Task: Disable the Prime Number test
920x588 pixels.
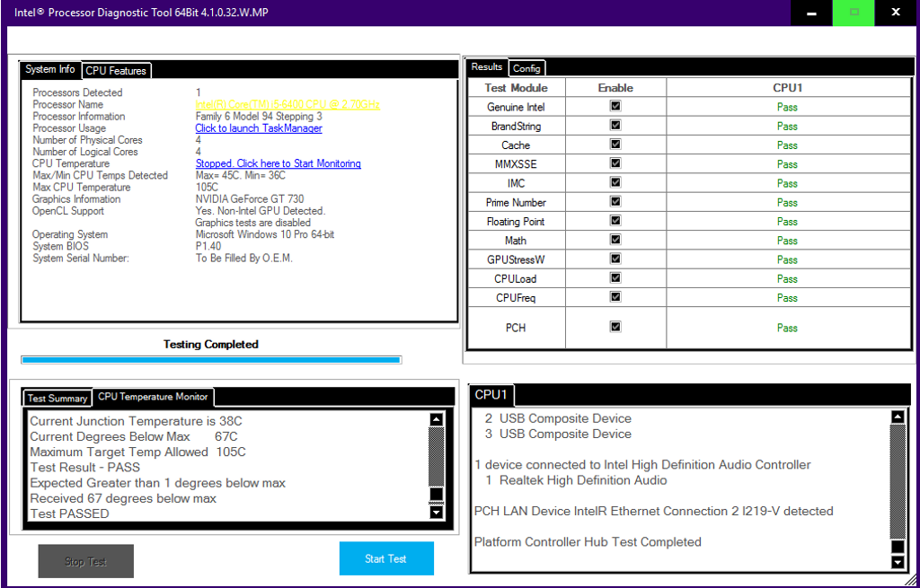Action: [x=615, y=202]
